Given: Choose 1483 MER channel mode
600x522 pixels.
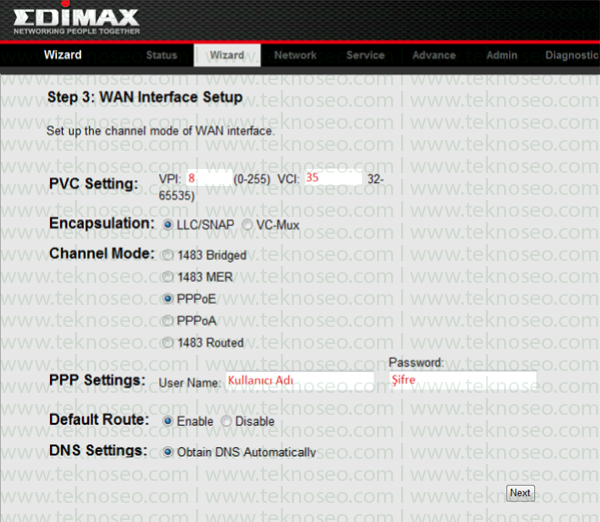Looking at the screenshot, I should click(x=168, y=277).
